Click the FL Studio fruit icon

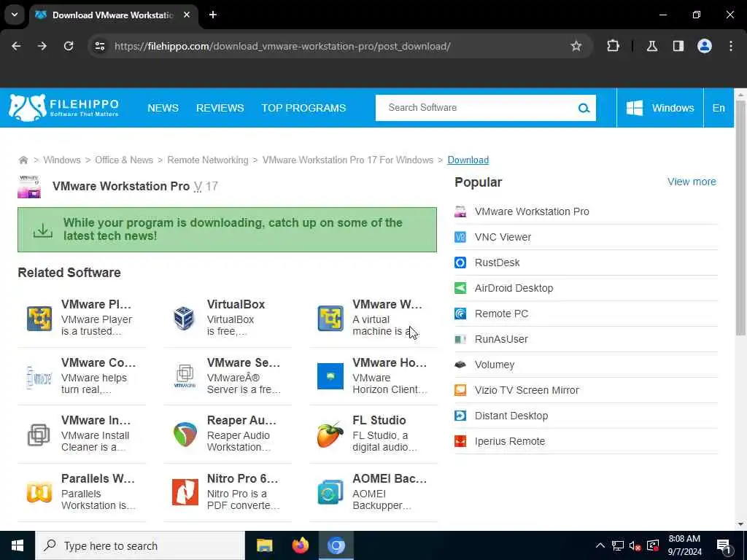click(330, 435)
